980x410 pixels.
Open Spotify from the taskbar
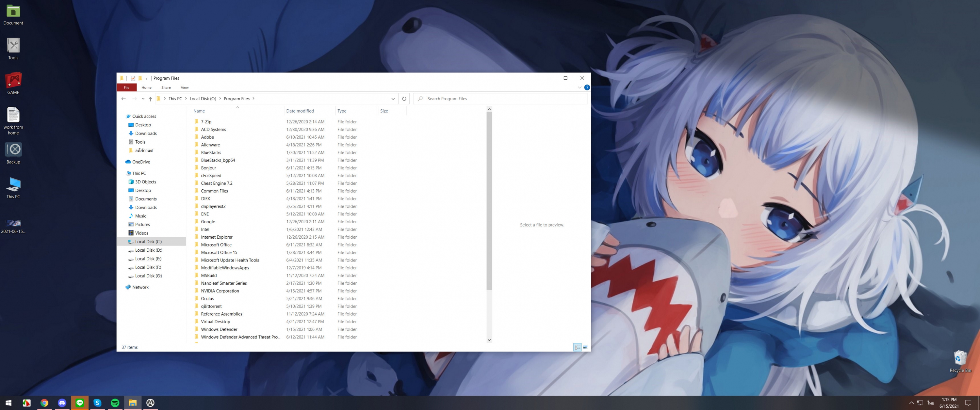[115, 403]
